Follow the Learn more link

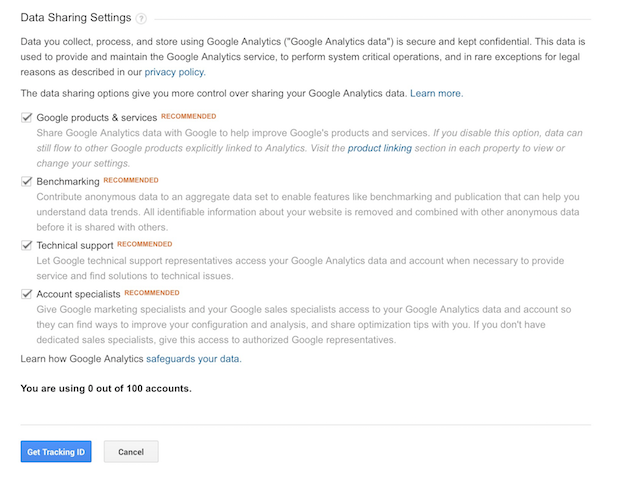click(x=437, y=93)
